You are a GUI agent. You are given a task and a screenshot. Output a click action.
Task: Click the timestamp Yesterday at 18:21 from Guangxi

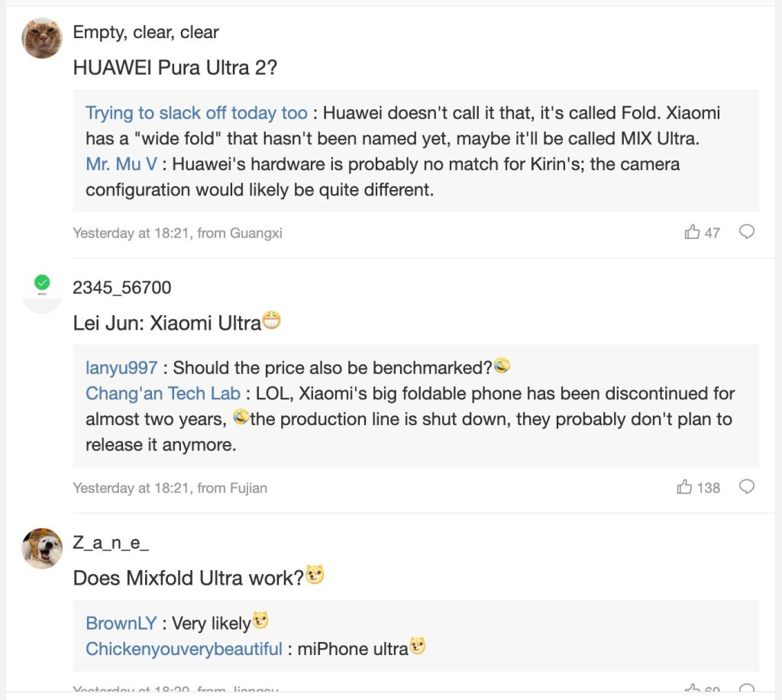[177, 233]
